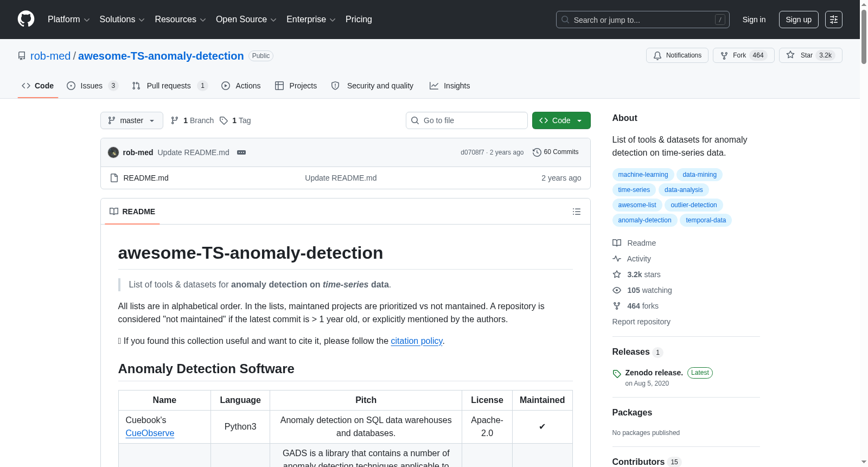The width and height of the screenshot is (868, 467).
Task: Fork the repository via Fork button
Action: (x=743, y=55)
